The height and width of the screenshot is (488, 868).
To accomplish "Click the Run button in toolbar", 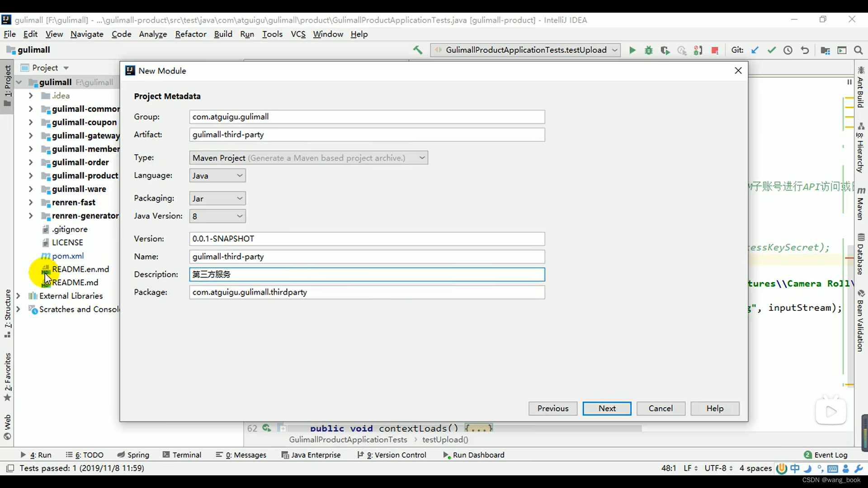I will (x=632, y=50).
